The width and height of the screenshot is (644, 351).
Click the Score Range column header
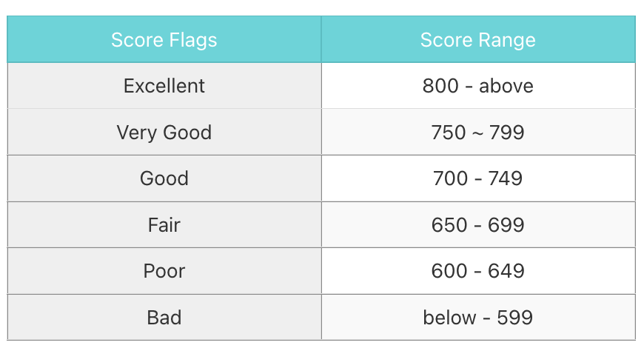click(478, 39)
